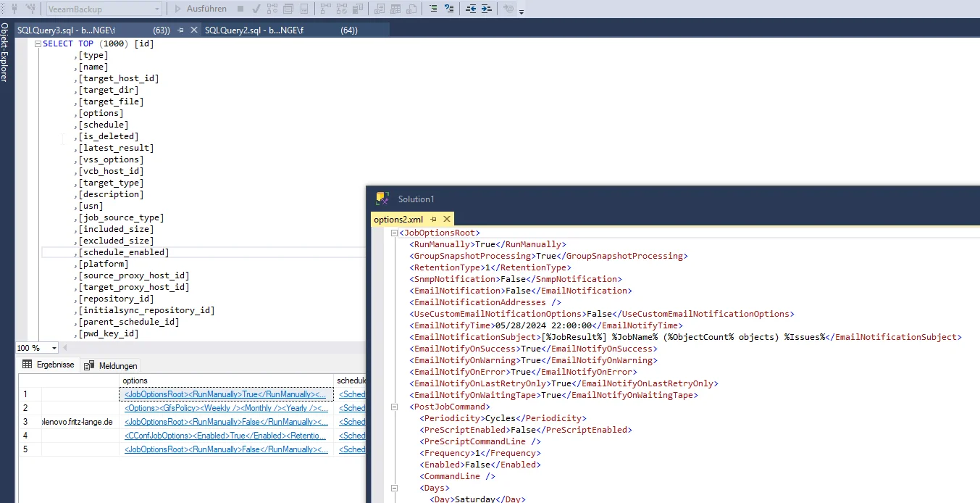Click [pwd_key_id] in the query
The width and height of the screenshot is (980, 503).
click(109, 333)
